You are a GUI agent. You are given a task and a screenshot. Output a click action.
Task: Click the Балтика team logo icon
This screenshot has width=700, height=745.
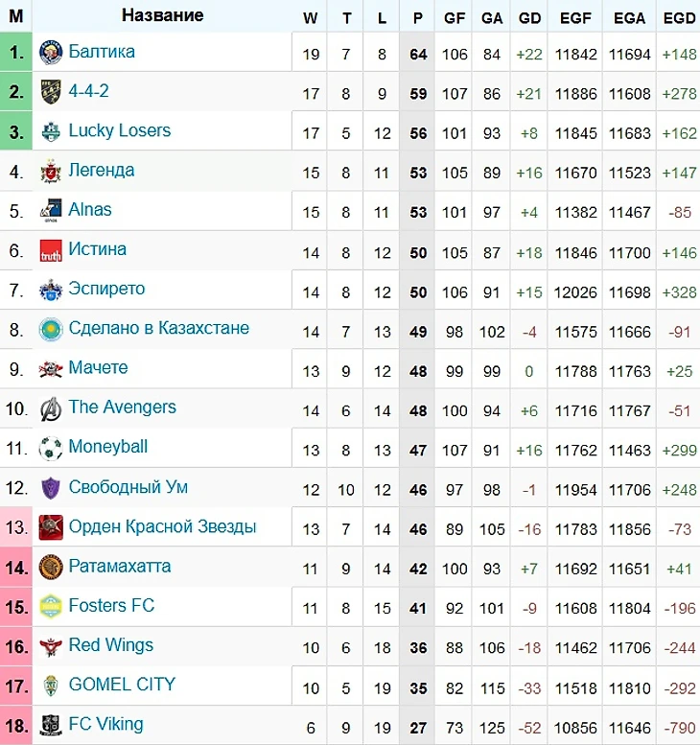tap(50, 54)
